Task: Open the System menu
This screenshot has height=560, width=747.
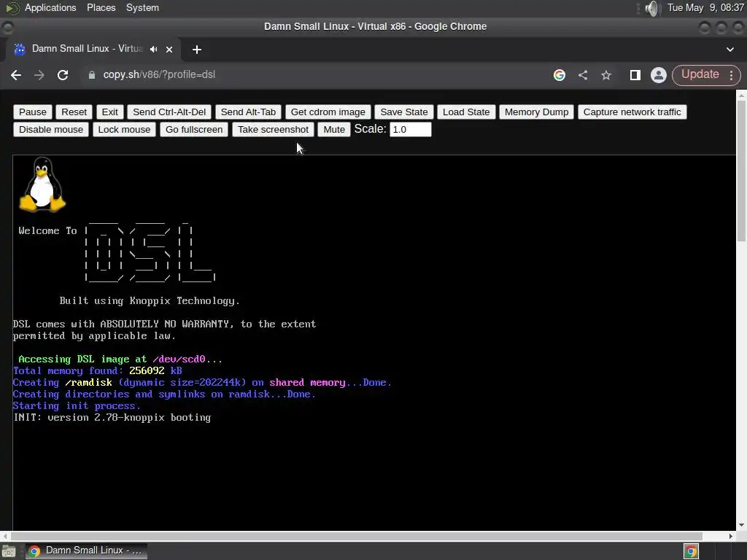Action: tap(142, 7)
